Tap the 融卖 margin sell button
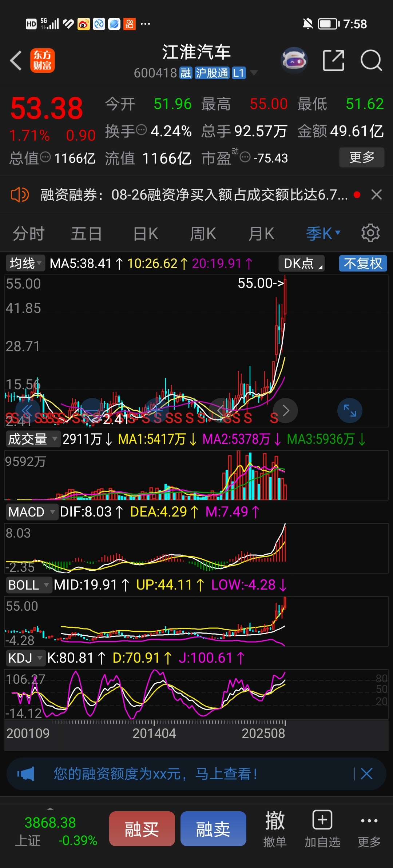This screenshot has height=868, width=393. pos(213,829)
